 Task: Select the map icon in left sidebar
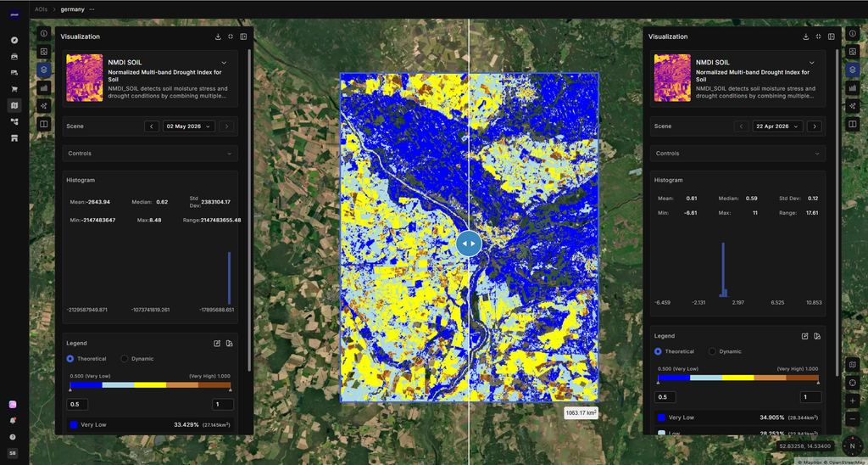14,104
